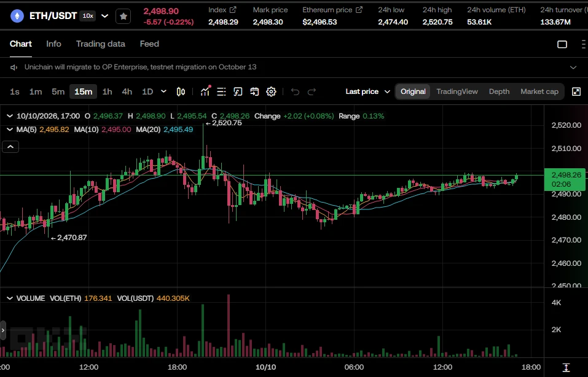Screen dimensions: 588x377
Task: Select the Original chart view
Action: (x=413, y=92)
